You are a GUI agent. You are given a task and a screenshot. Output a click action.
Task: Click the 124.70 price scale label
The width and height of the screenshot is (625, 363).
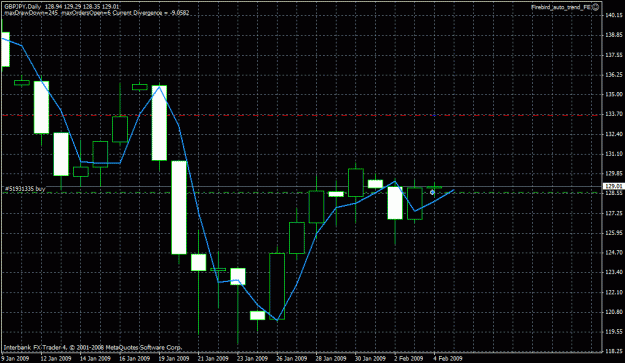[614, 253]
